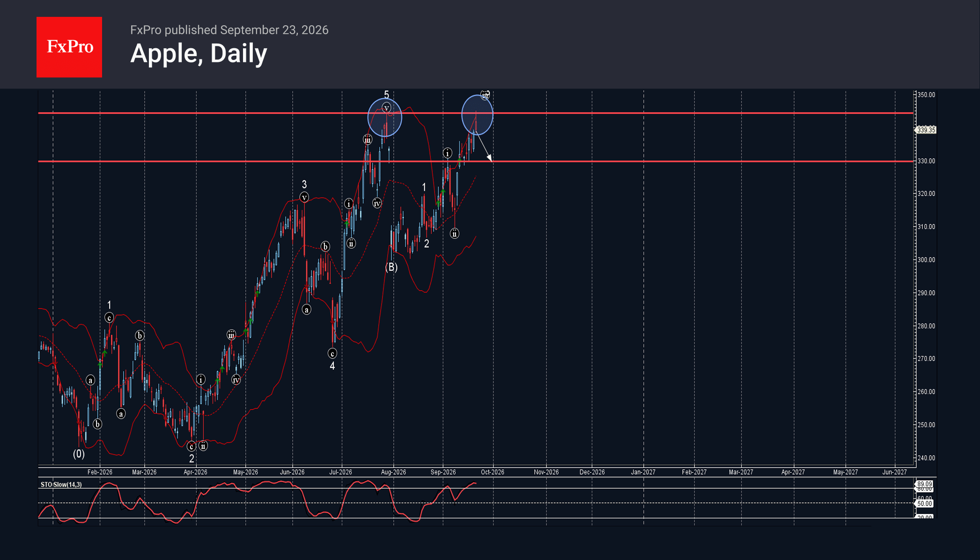This screenshot has height=560, width=980.
Task: Click the Sep-2026 date label
Action: click(x=443, y=472)
